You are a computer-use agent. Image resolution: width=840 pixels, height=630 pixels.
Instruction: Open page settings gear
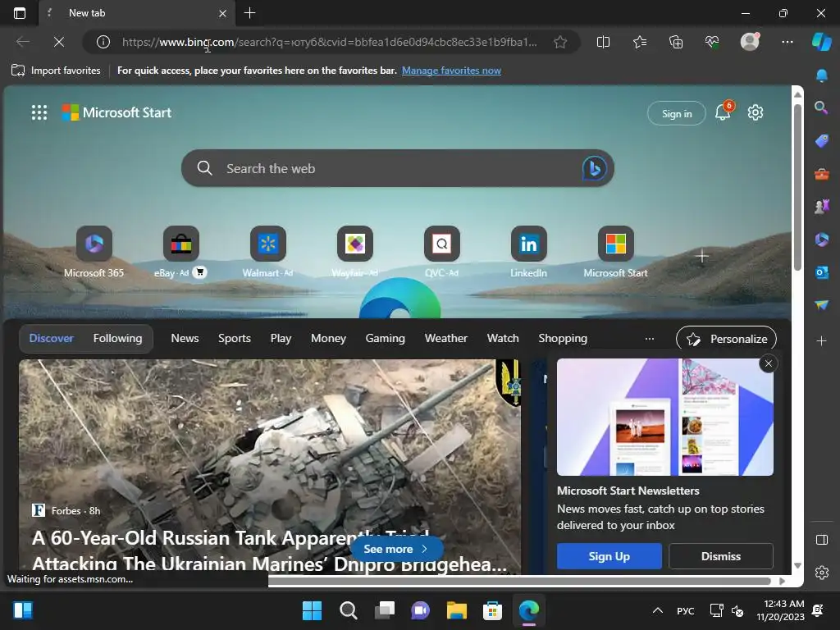pos(756,112)
